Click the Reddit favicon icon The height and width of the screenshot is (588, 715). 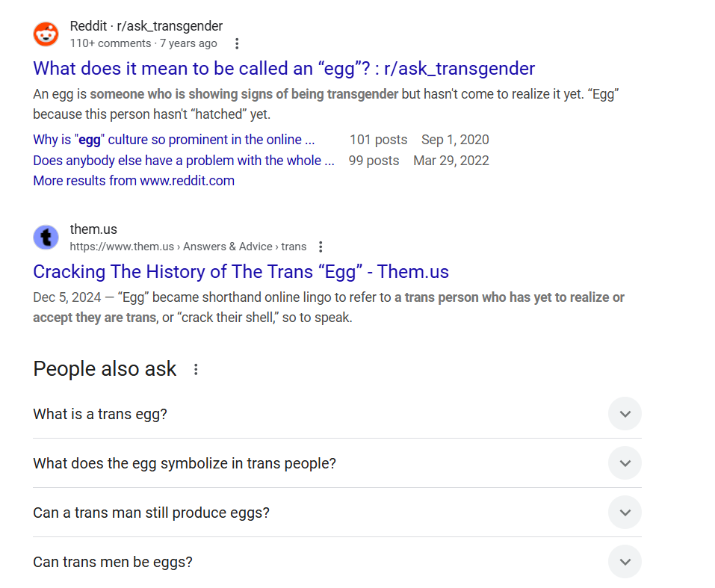[46, 34]
